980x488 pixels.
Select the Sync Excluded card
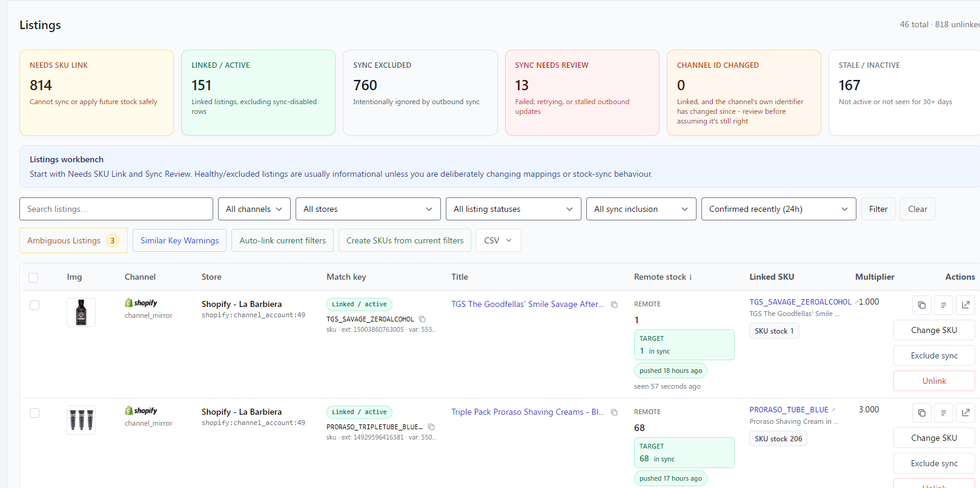[420, 93]
